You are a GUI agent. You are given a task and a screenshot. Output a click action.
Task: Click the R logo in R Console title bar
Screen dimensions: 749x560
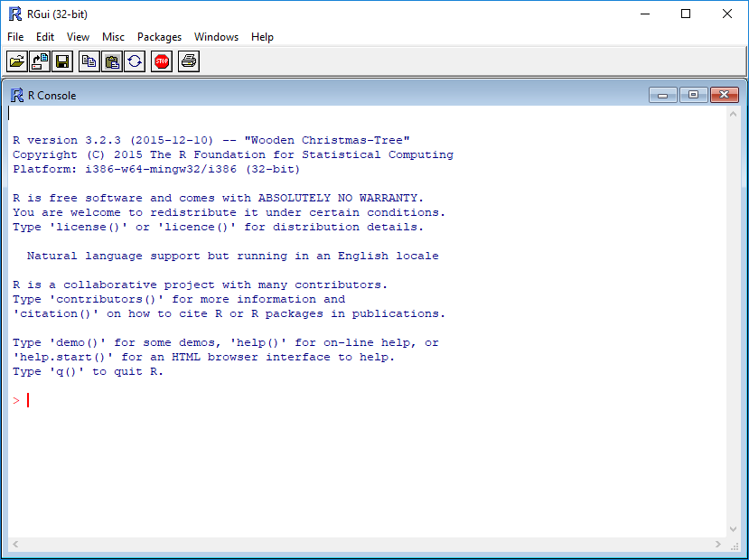pyautogui.click(x=17, y=96)
